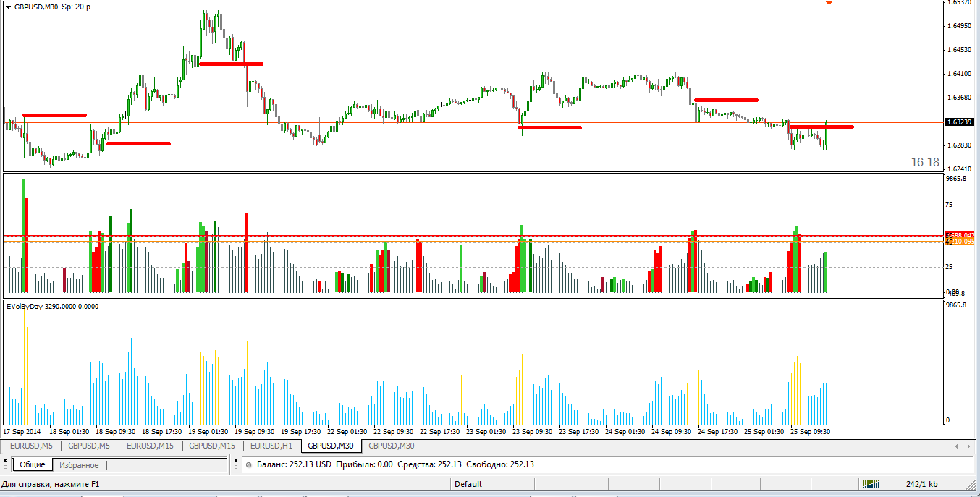
Task: Open the GBPUSD,M15 chart tab
Action: (212, 446)
